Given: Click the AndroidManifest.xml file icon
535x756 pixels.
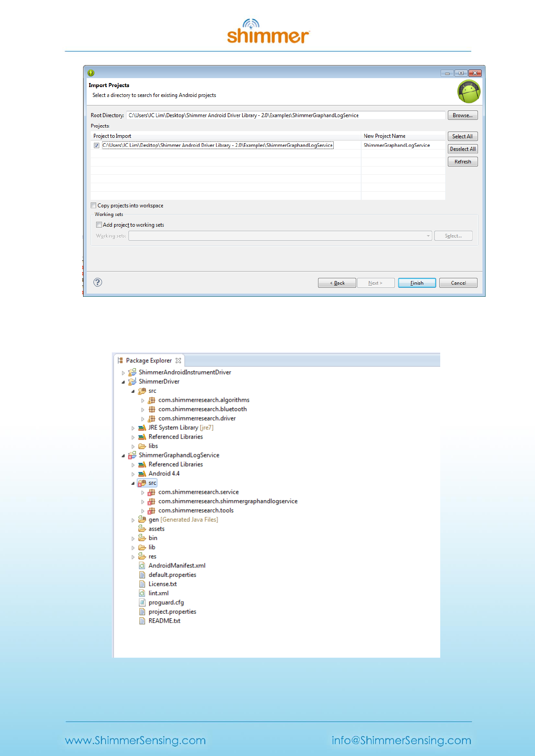Looking at the screenshot, I should tap(142, 566).
